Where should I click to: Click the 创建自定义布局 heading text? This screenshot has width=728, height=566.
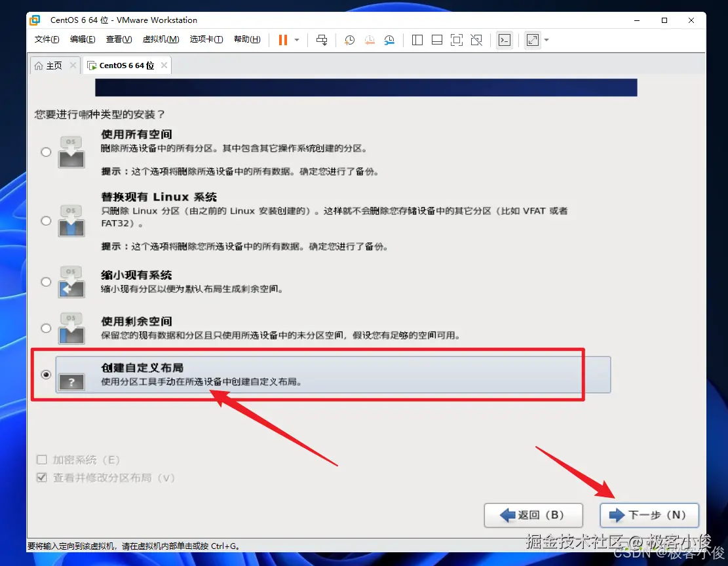coord(142,368)
